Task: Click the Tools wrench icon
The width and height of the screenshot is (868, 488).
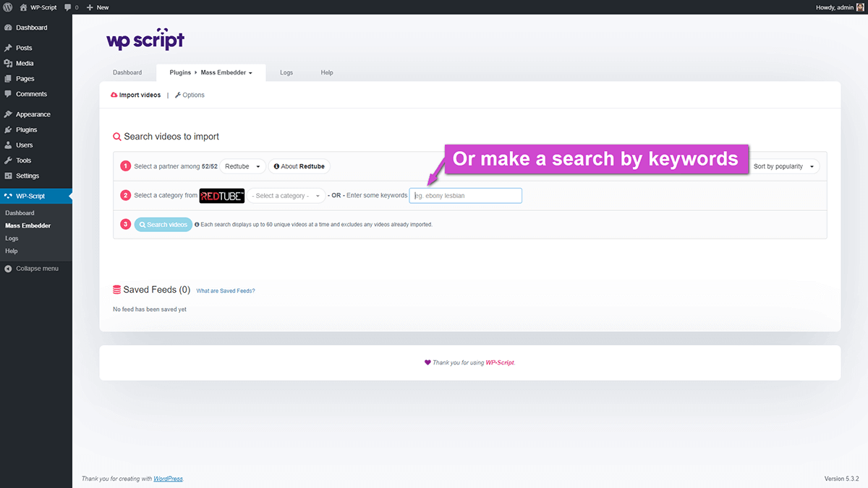Action: click(8, 160)
